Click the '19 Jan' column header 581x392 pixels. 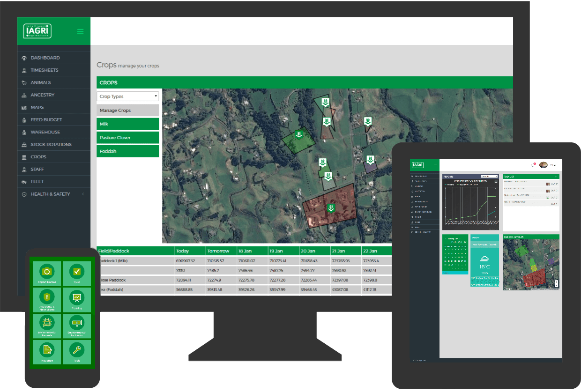click(x=283, y=251)
